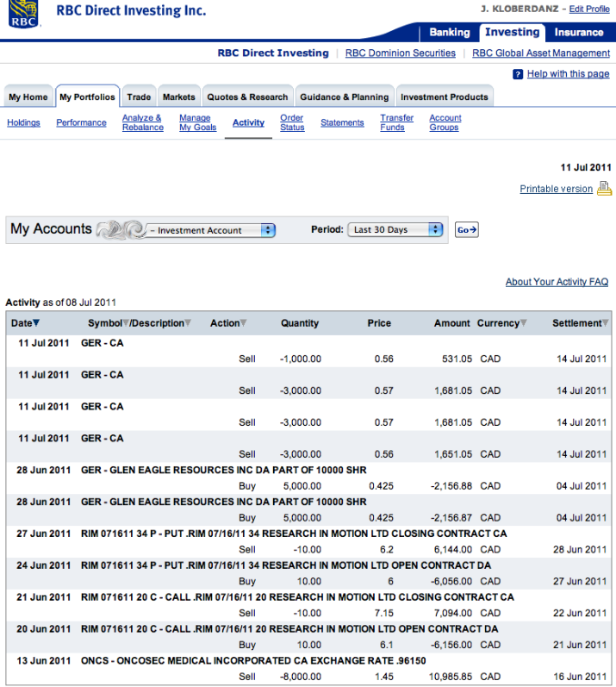Switch to the Investing tab
This screenshot has width=616, height=687.
[513, 32]
